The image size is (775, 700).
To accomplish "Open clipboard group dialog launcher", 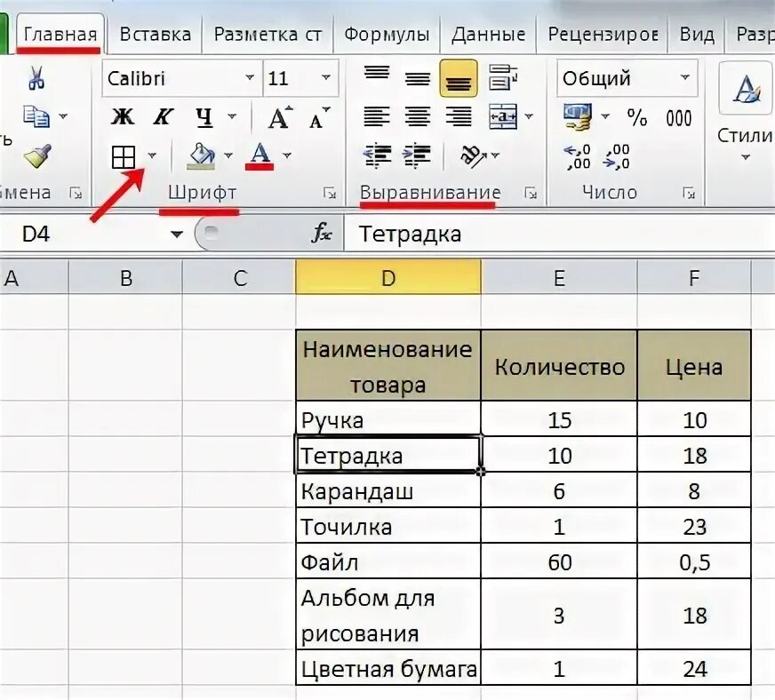I will coord(76,193).
